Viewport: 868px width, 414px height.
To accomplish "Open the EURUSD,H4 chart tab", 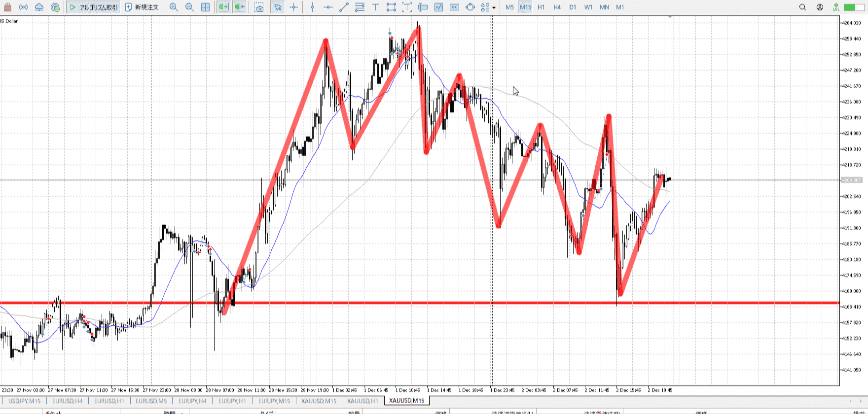I will 68,401.
